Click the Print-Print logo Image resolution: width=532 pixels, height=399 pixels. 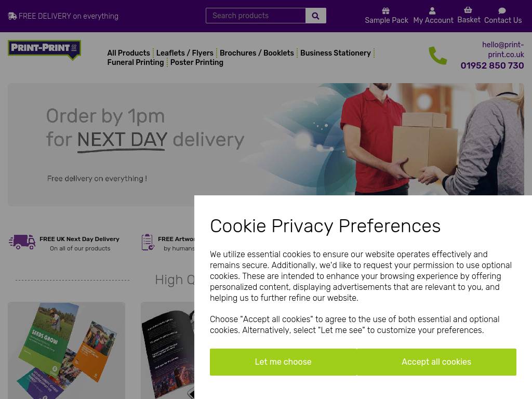click(45, 49)
